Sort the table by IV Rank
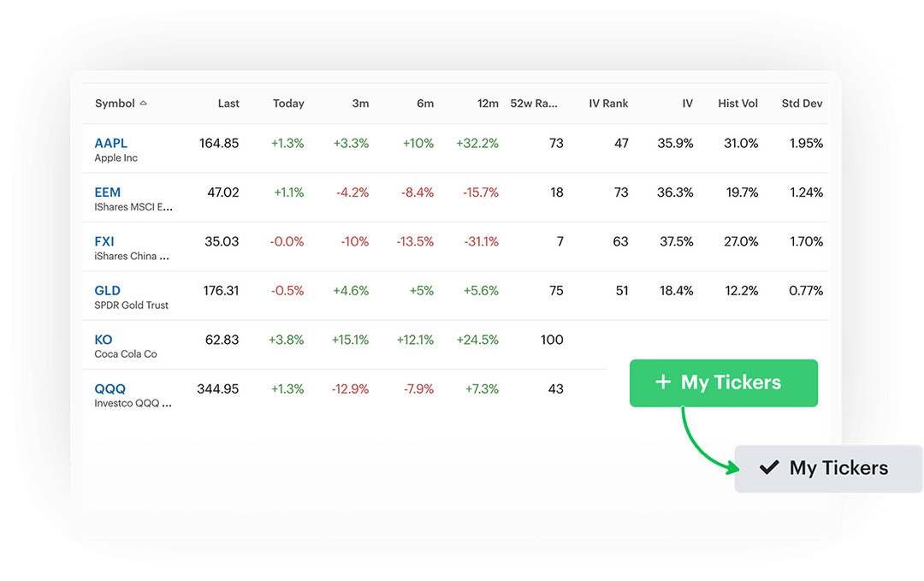The width and height of the screenshot is (924, 581). coord(607,103)
